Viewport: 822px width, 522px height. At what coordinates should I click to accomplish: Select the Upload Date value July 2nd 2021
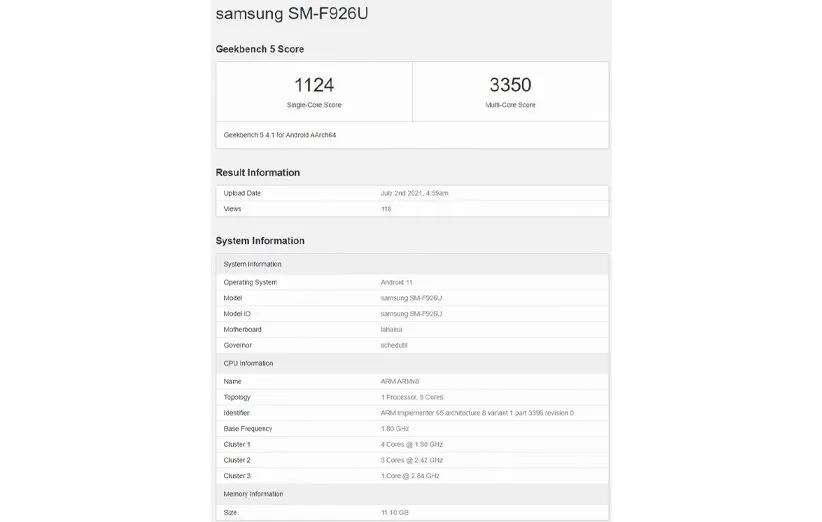[x=415, y=193]
